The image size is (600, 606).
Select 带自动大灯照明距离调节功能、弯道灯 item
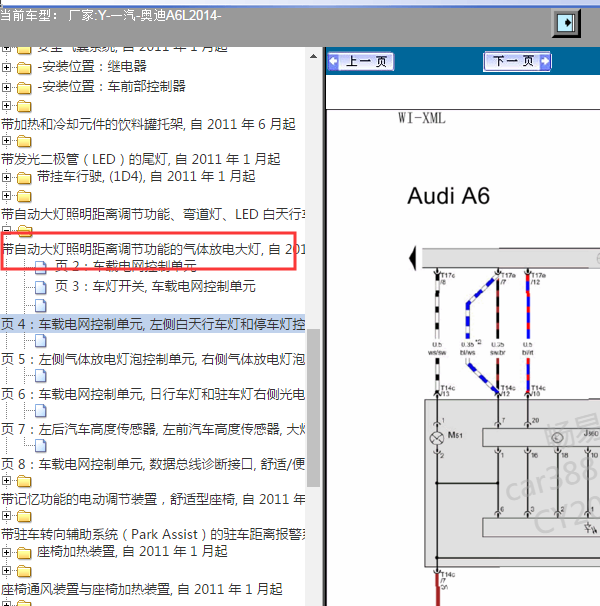click(153, 214)
